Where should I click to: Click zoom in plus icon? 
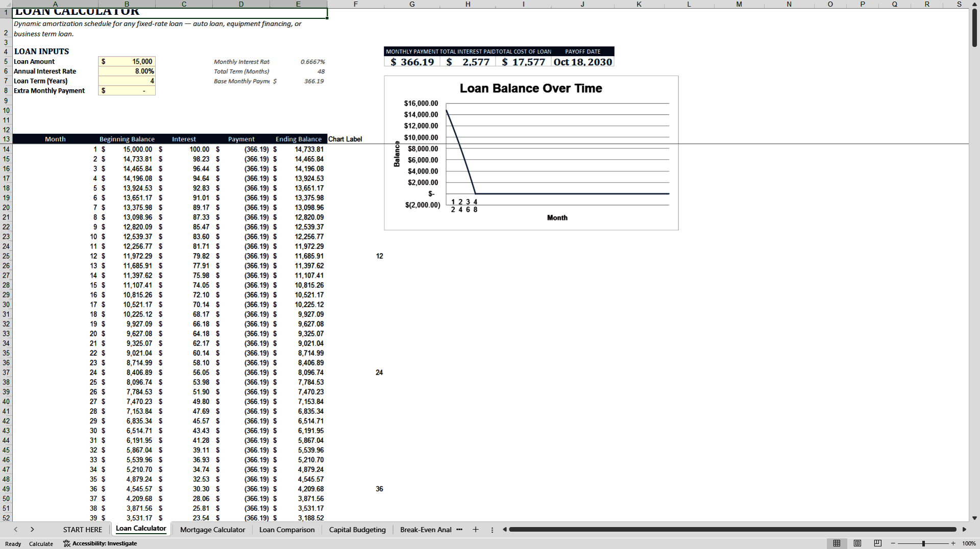[953, 543]
